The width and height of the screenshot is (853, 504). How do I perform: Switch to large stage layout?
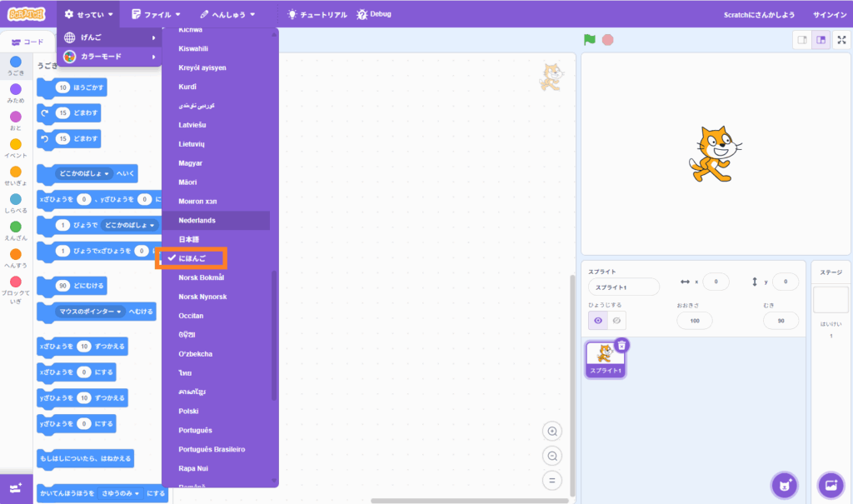click(821, 40)
